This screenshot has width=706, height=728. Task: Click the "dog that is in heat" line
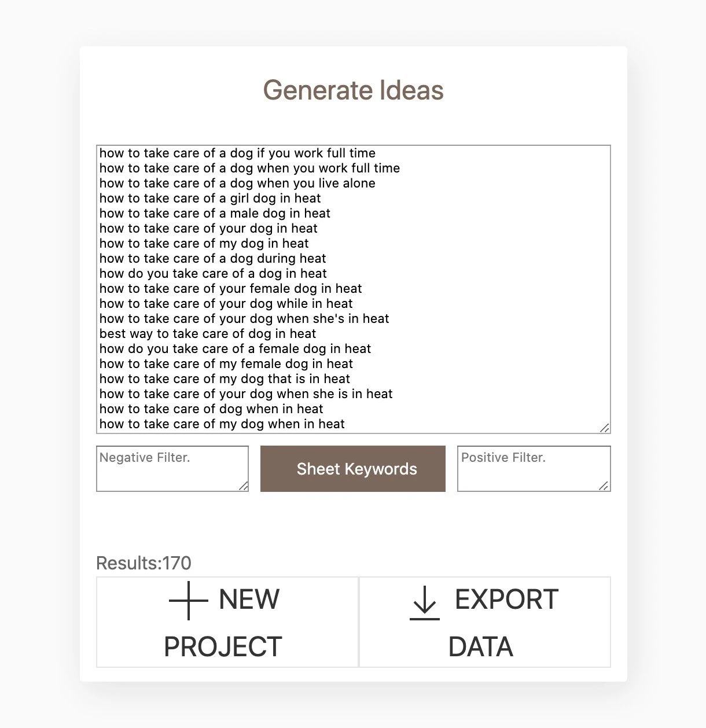tap(225, 379)
